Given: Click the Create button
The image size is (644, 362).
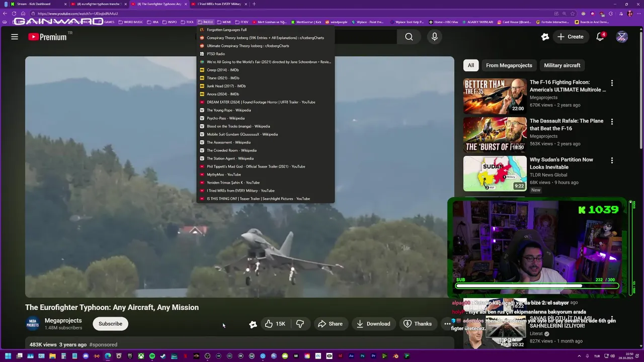Looking at the screenshot, I should [571, 37].
